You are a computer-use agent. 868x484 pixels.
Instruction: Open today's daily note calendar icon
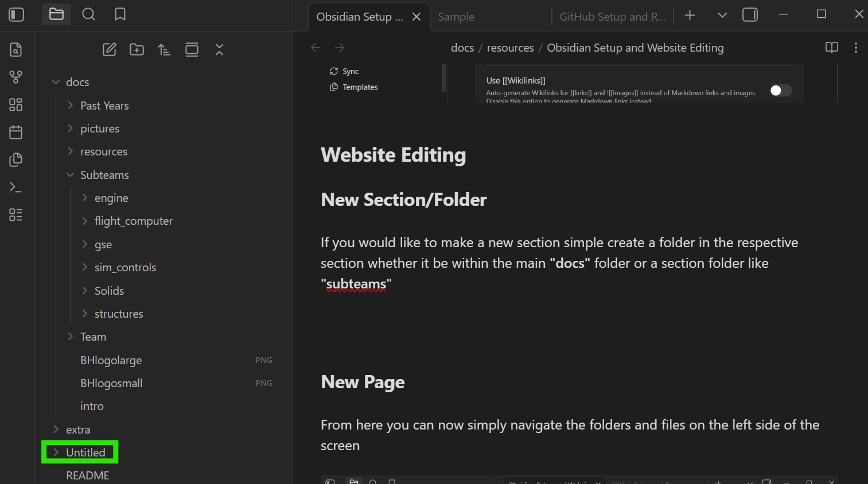16,132
